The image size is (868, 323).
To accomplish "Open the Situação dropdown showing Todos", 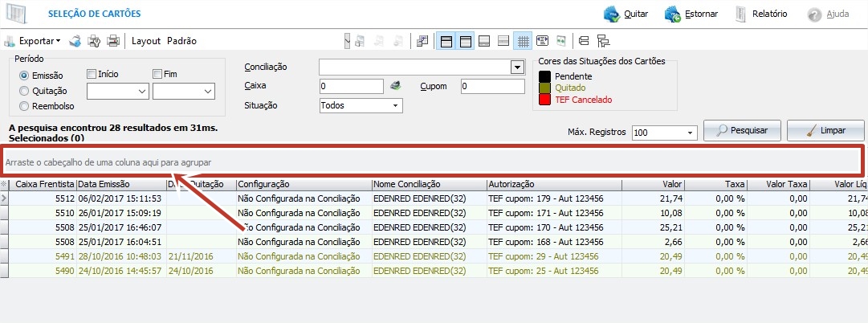I will tap(361, 105).
